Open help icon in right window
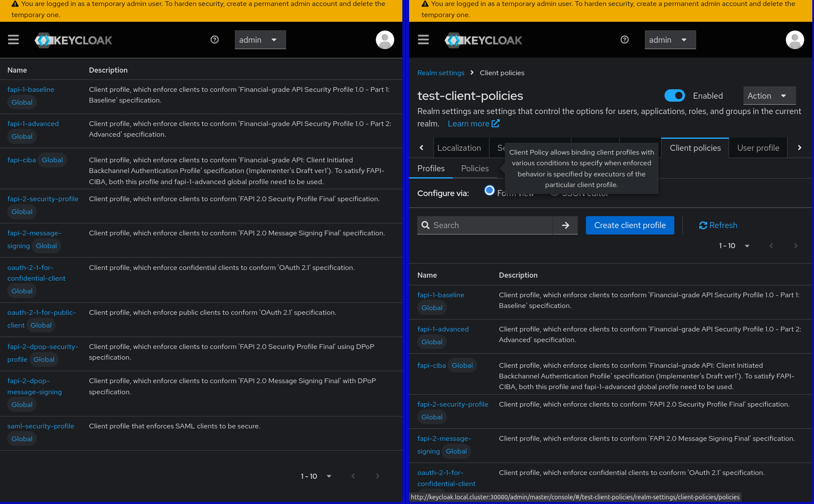The height and width of the screenshot is (504, 814). pyautogui.click(x=625, y=40)
